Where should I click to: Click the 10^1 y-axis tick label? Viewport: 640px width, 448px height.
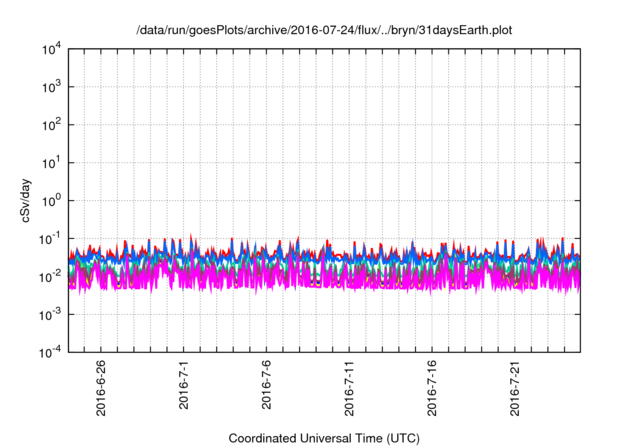tap(52, 163)
